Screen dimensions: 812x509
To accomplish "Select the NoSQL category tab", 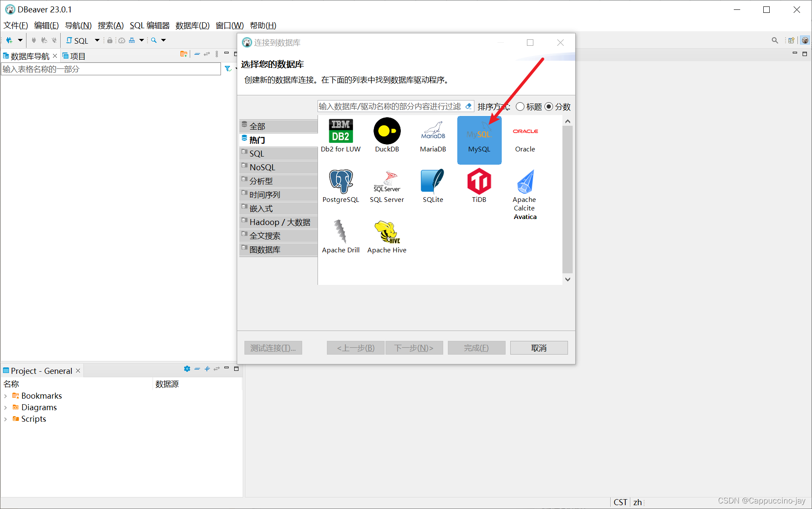I will [279, 167].
